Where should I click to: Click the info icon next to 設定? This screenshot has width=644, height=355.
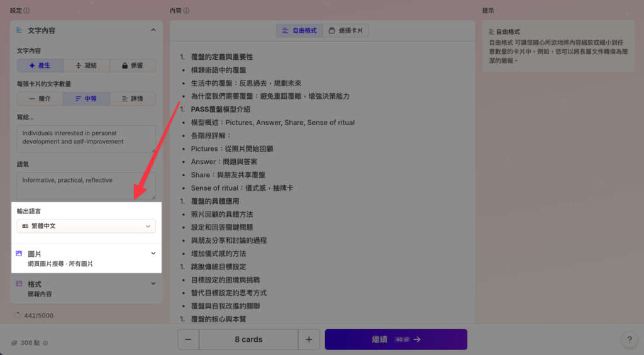(26, 11)
